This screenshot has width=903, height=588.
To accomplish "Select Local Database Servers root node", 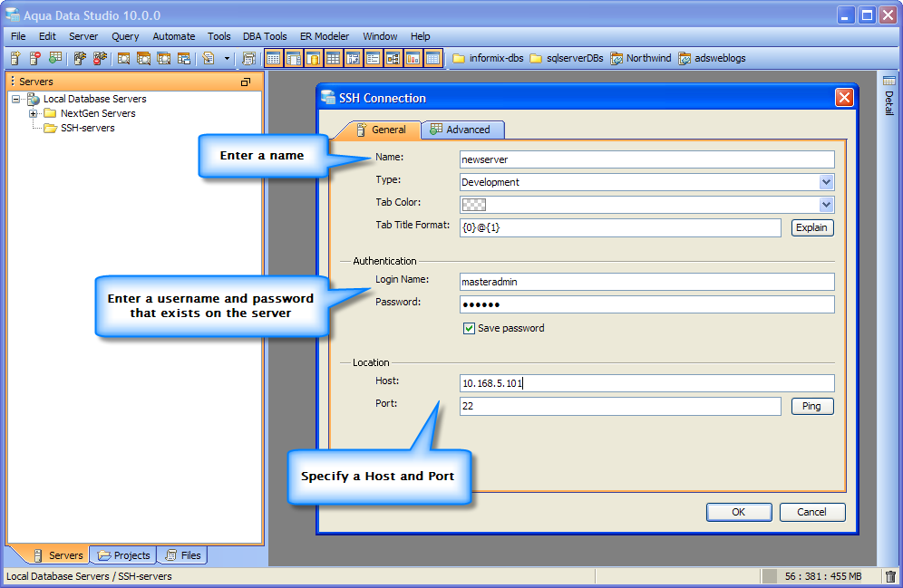I will [x=86, y=99].
